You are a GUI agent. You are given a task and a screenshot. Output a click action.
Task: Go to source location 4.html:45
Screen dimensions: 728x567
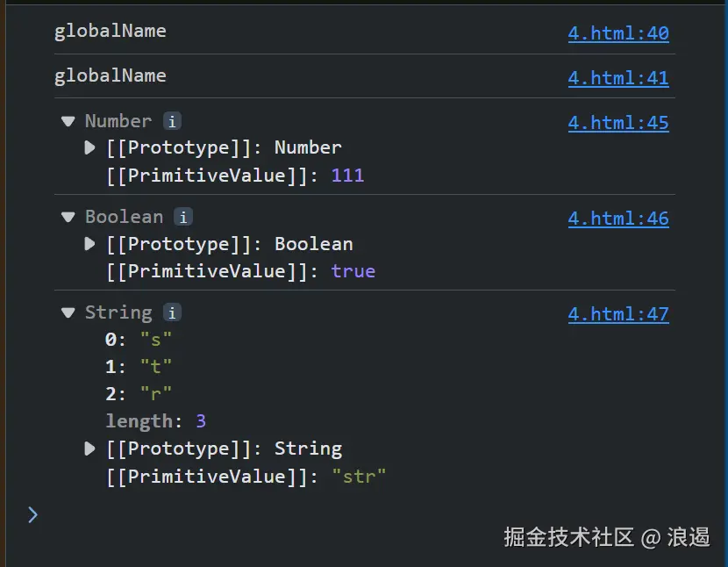(617, 123)
